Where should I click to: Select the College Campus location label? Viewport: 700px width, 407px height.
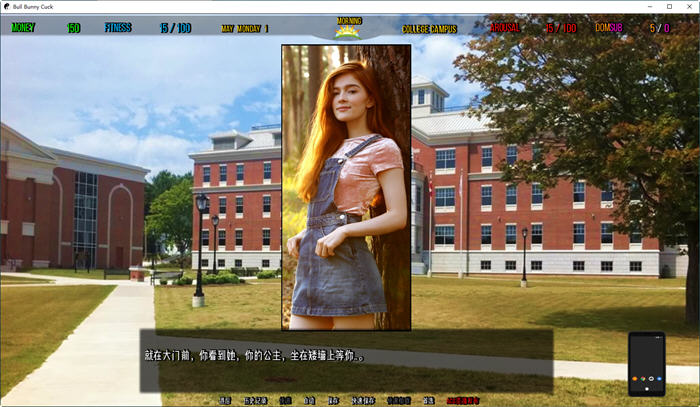429,29
